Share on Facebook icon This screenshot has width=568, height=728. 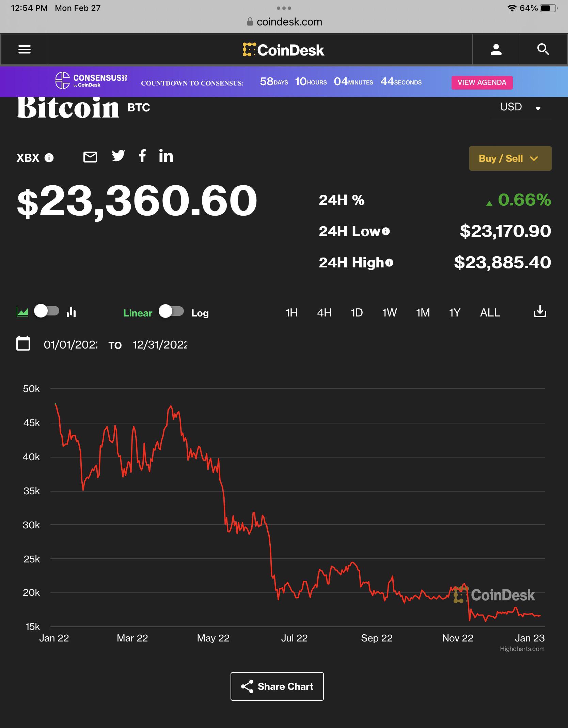[x=142, y=156]
